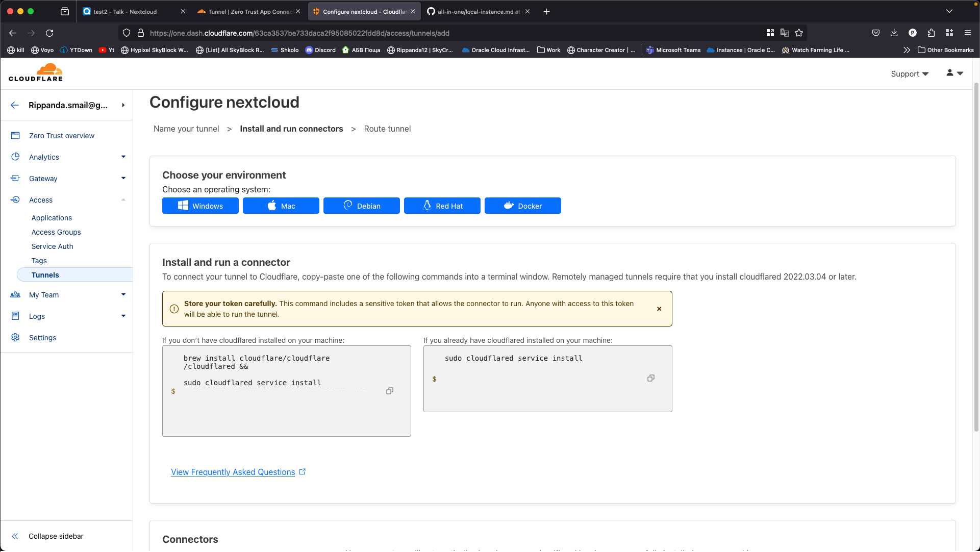Go to Route tunnel step
The image size is (980, 552).
click(387, 129)
